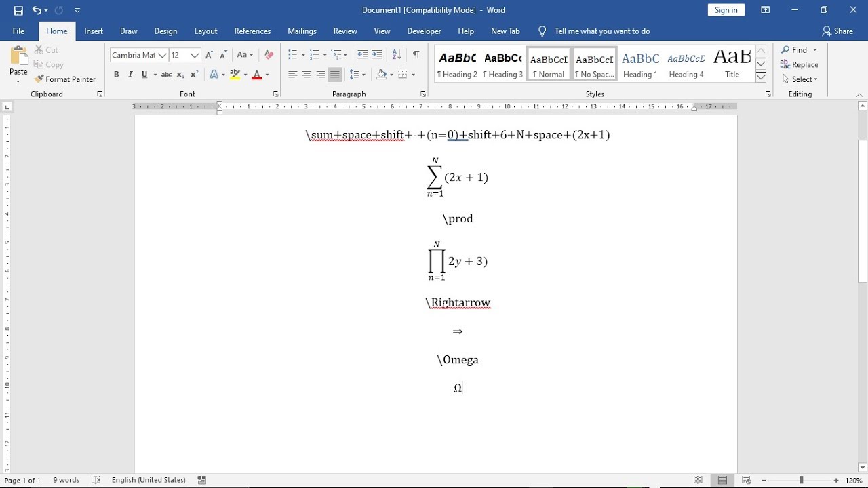Click the Redo icon
Image resolution: width=868 pixels, height=488 pixels.
coord(59,10)
